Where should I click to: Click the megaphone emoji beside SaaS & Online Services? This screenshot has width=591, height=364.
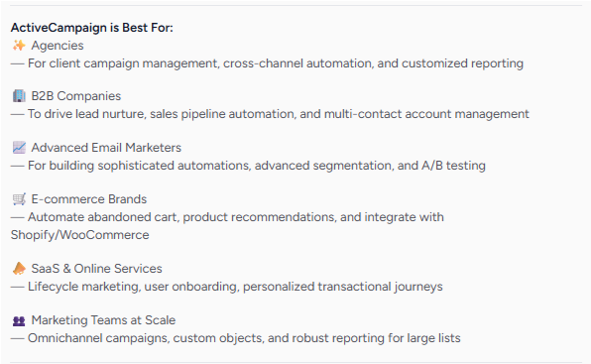19,269
